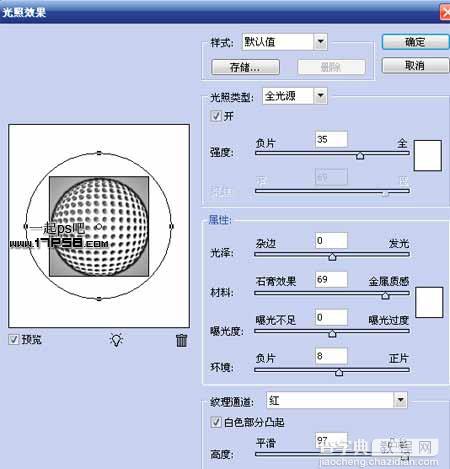Click the right handle of light circle
This screenshot has height=469, width=450.
171,226
